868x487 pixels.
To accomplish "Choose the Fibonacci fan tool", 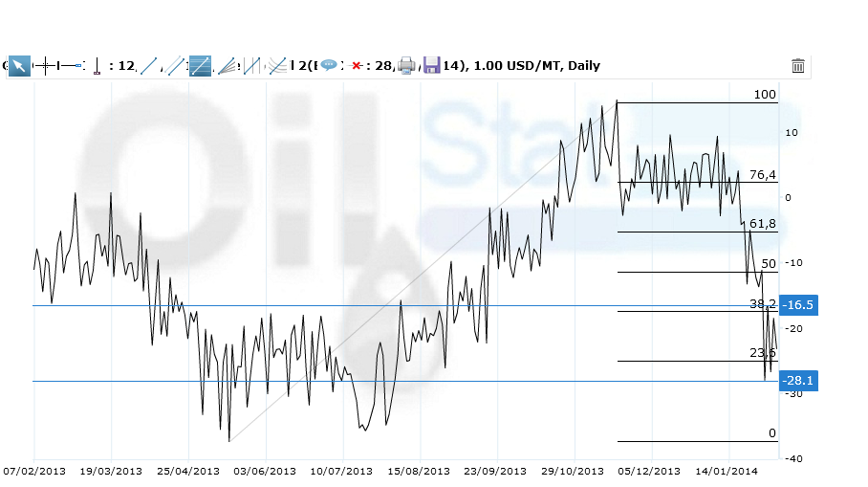I will pyautogui.click(x=226, y=66).
